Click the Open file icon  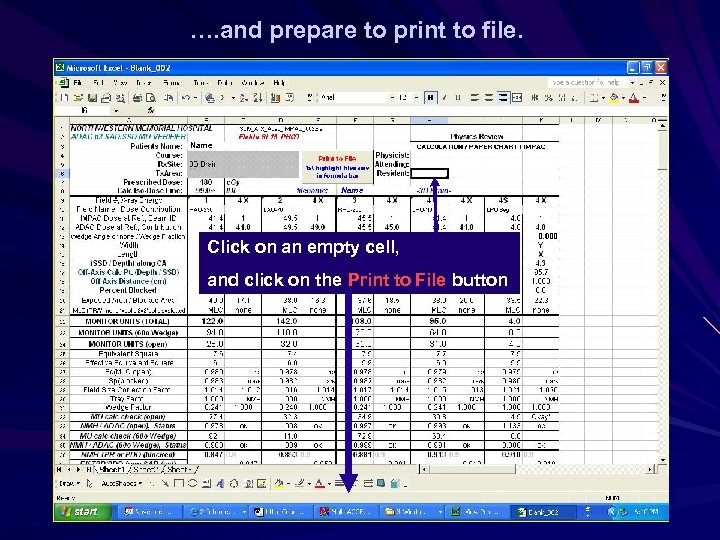(79, 97)
